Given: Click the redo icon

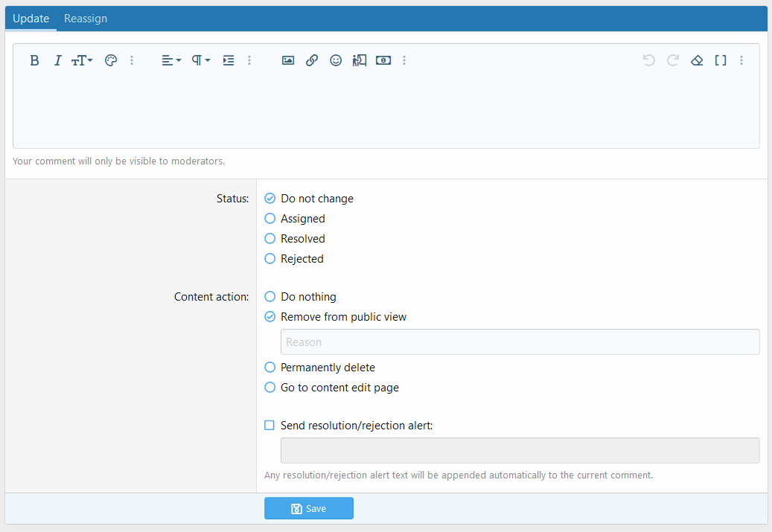Looking at the screenshot, I should (x=673, y=60).
